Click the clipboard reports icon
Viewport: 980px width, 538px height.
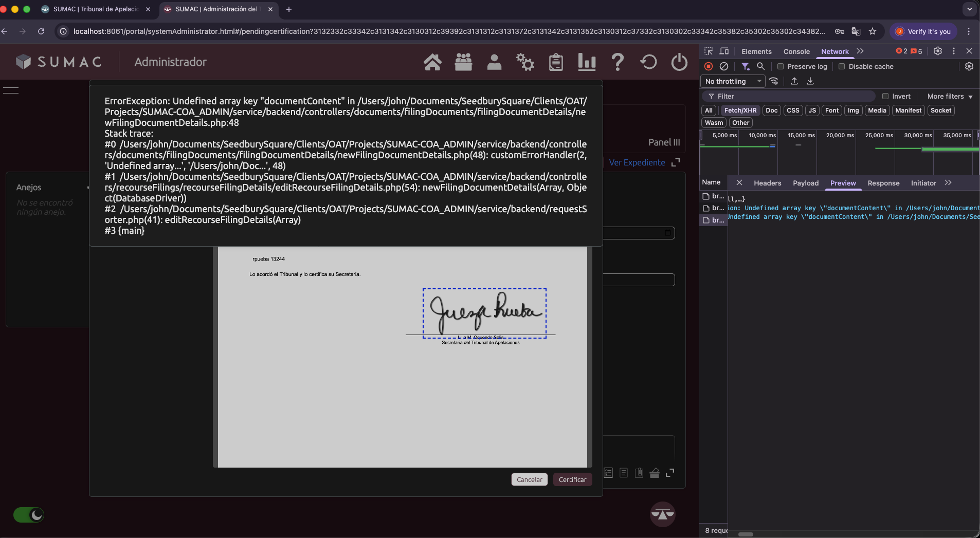(x=556, y=62)
